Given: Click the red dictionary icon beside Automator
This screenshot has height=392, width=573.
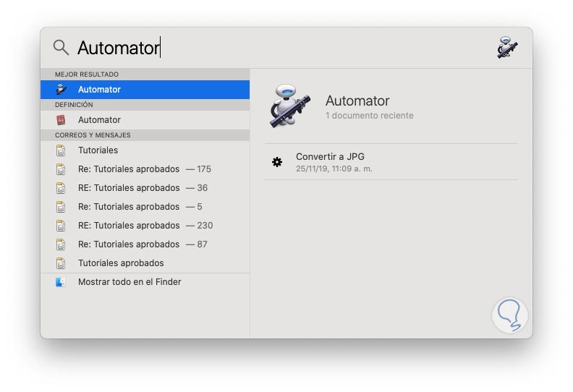Looking at the screenshot, I should tap(61, 120).
